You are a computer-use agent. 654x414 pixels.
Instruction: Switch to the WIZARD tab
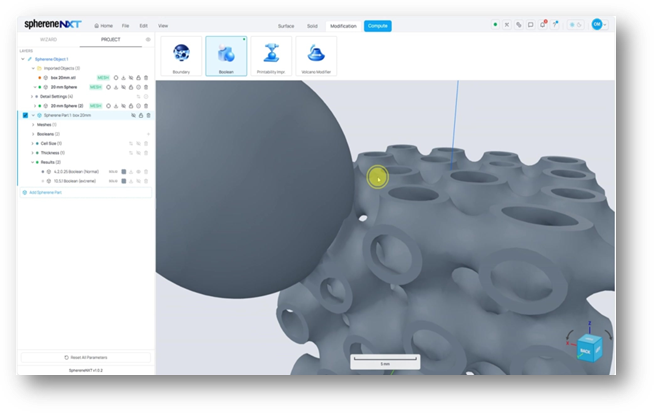click(48, 40)
